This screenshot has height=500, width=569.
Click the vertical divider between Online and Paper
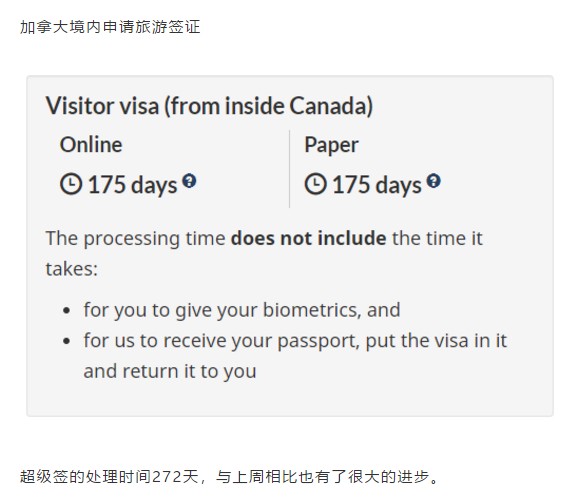pos(289,169)
